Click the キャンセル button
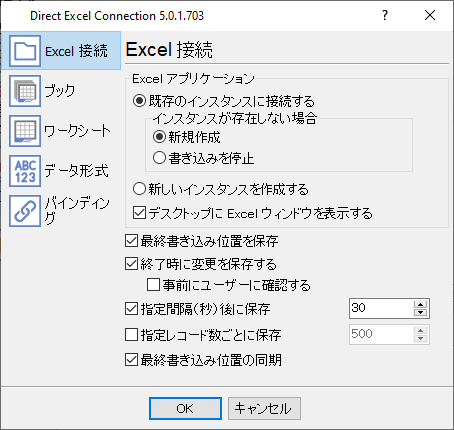Screen dimensions: 454x430 264,408
